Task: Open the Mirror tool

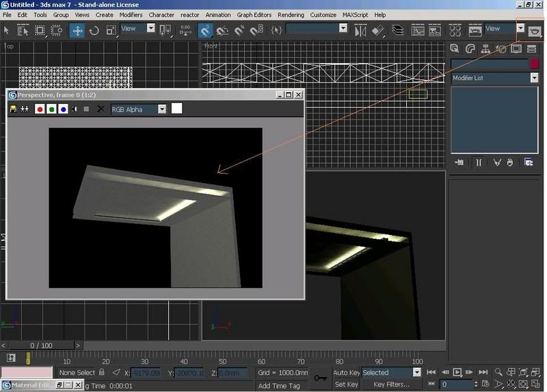Action: (360, 30)
